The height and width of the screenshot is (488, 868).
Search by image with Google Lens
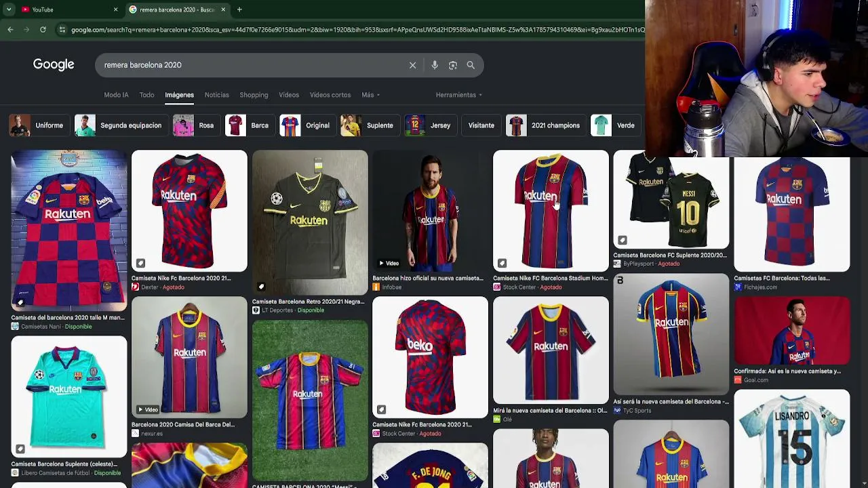coord(453,65)
